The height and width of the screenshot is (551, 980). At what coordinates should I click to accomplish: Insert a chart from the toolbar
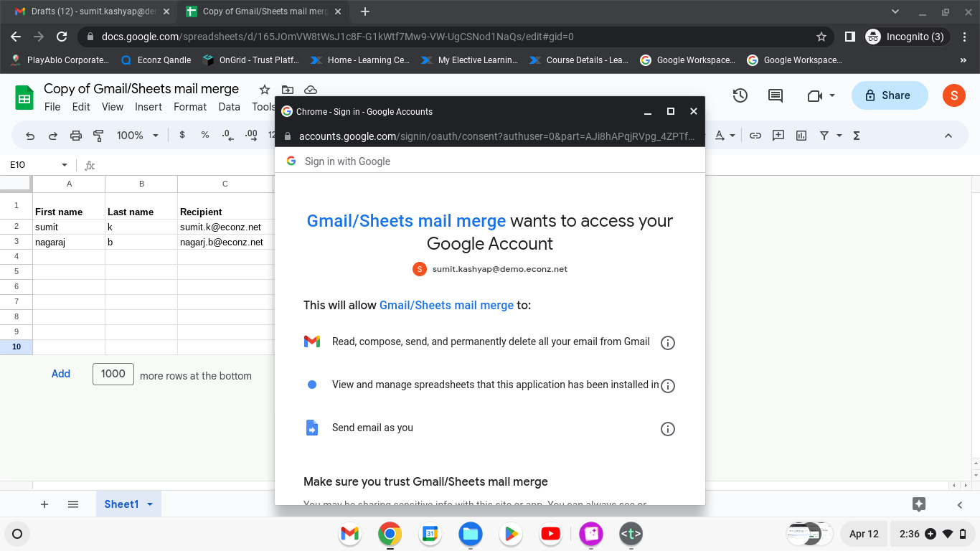tap(801, 136)
